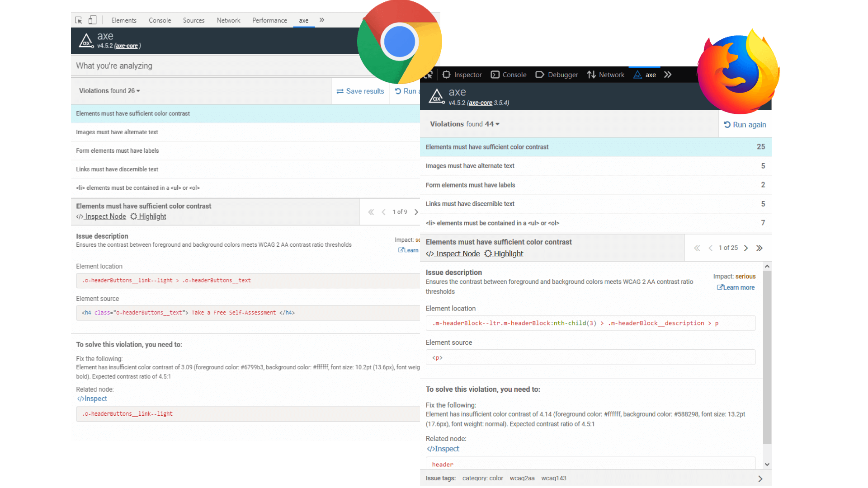Open Console tab in Firefox DevTools
The image size is (868, 488).
[509, 75]
